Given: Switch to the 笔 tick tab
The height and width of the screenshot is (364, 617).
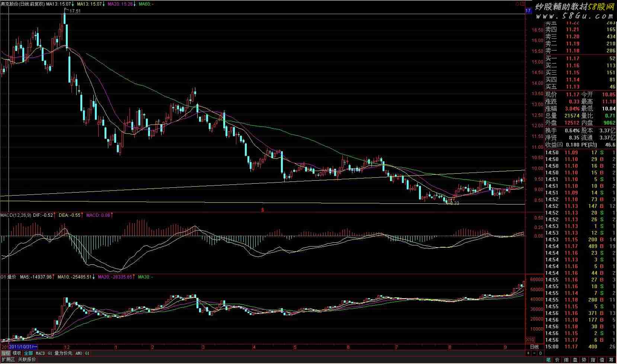Looking at the screenshot, I should point(548,360).
